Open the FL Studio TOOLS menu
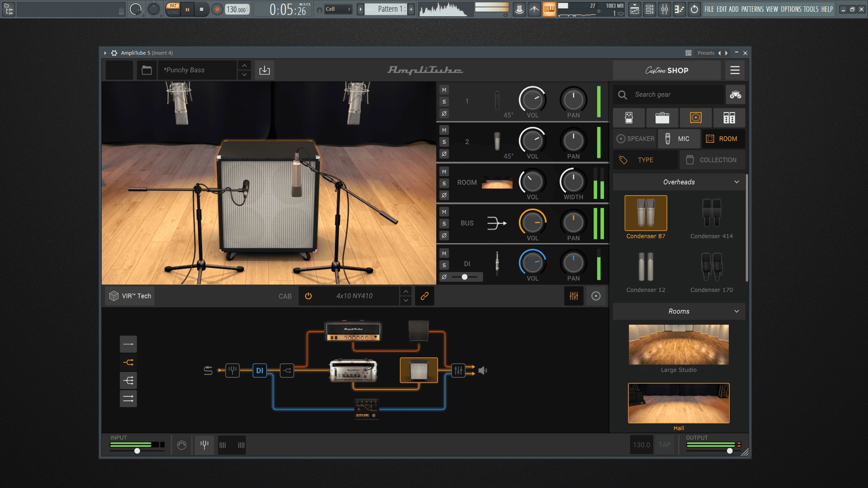This screenshot has height=488, width=868. coord(811,9)
